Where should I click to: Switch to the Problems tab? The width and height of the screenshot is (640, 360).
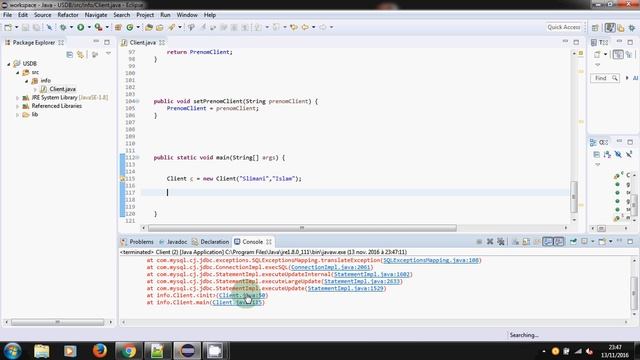(x=137, y=242)
